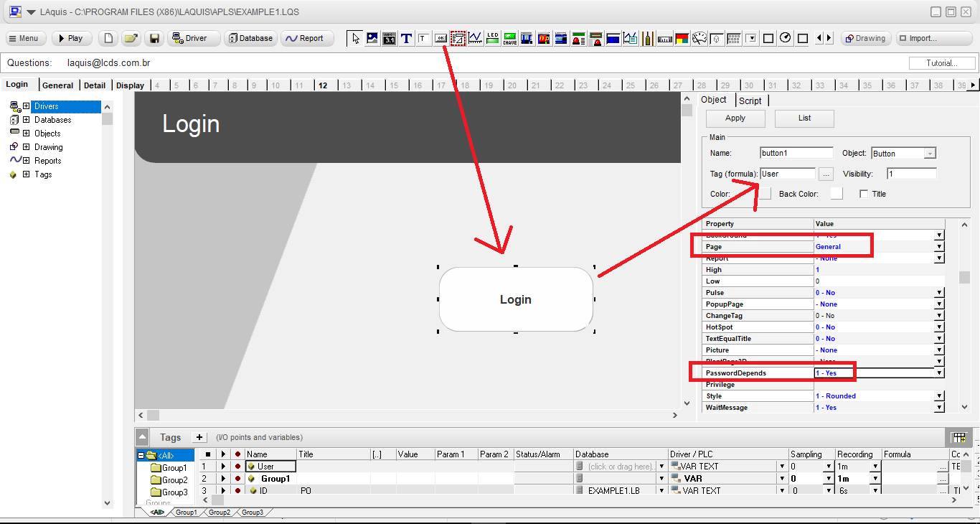Click the open folder icon

tap(131, 38)
